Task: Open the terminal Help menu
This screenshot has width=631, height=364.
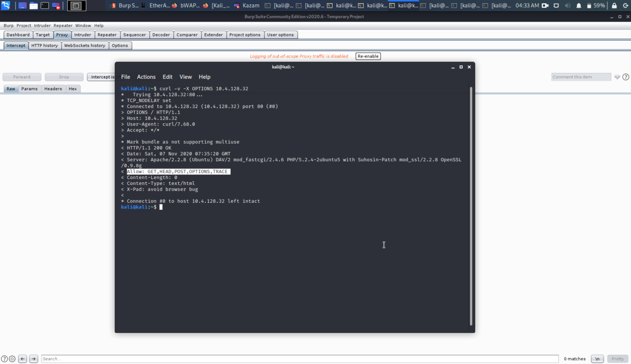Action: 205,77
